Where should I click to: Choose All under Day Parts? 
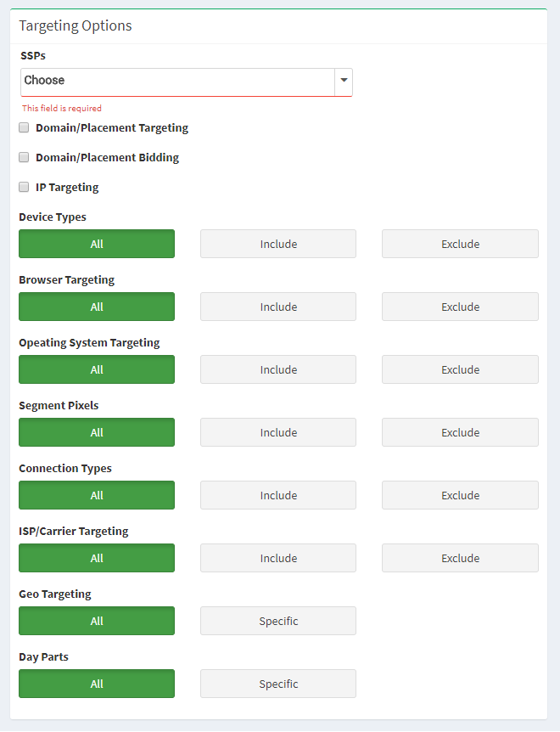click(x=97, y=684)
